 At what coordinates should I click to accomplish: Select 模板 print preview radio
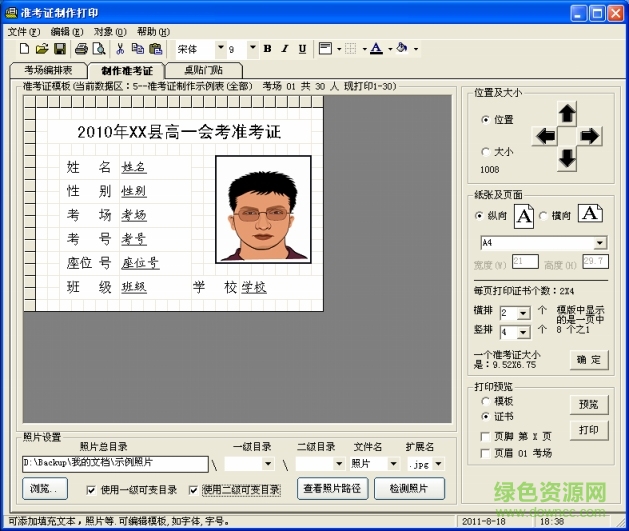pos(485,401)
